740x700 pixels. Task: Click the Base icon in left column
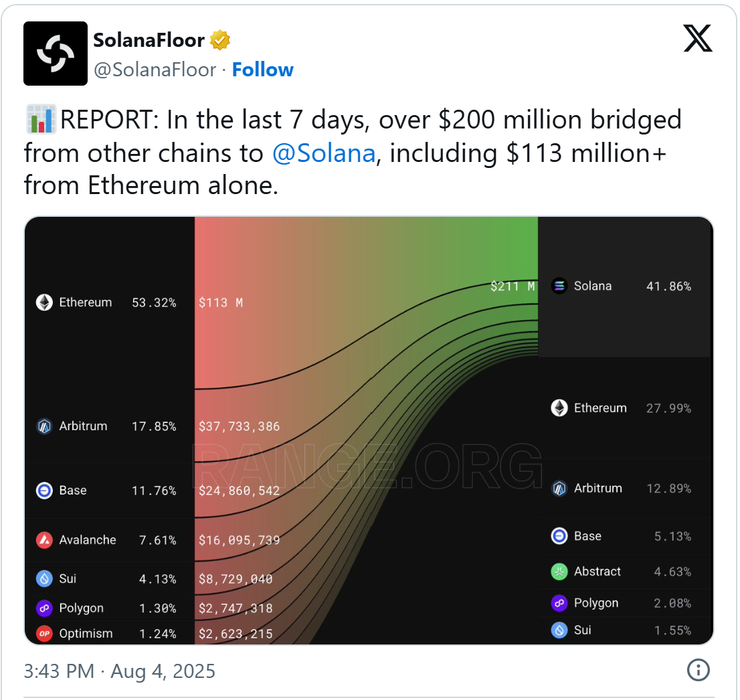[44, 491]
